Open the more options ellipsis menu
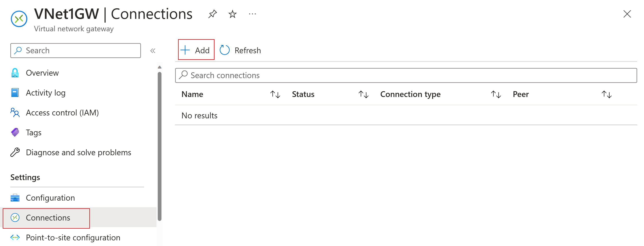Image resolution: width=644 pixels, height=246 pixels. click(x=252, y=14)
